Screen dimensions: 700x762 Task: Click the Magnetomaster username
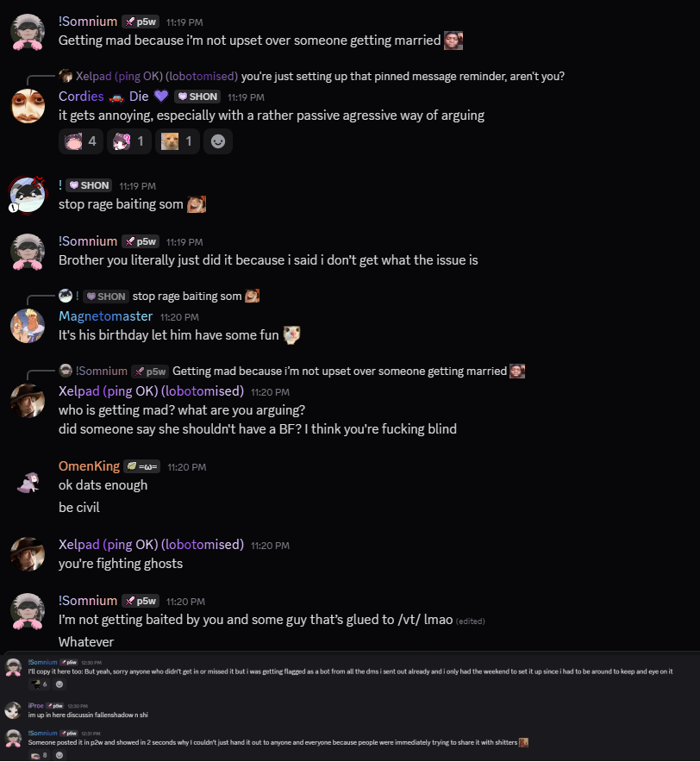(105, 316)
